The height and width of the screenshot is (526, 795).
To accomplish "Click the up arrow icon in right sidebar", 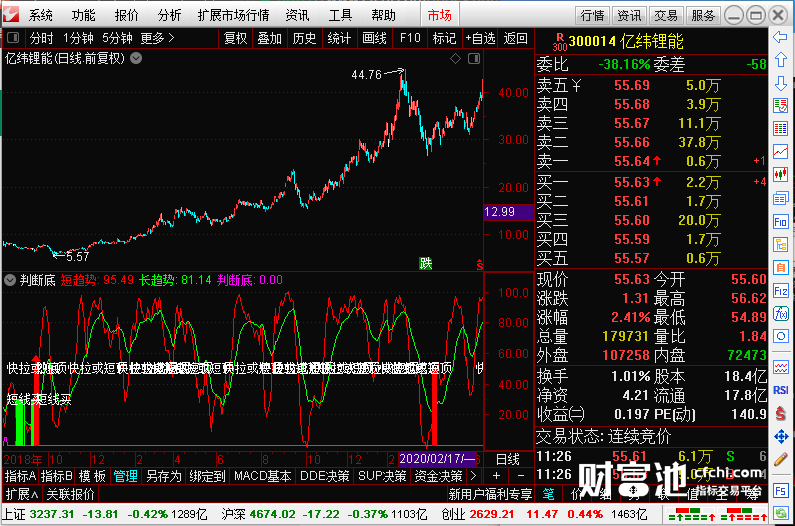I will (780, 59).
